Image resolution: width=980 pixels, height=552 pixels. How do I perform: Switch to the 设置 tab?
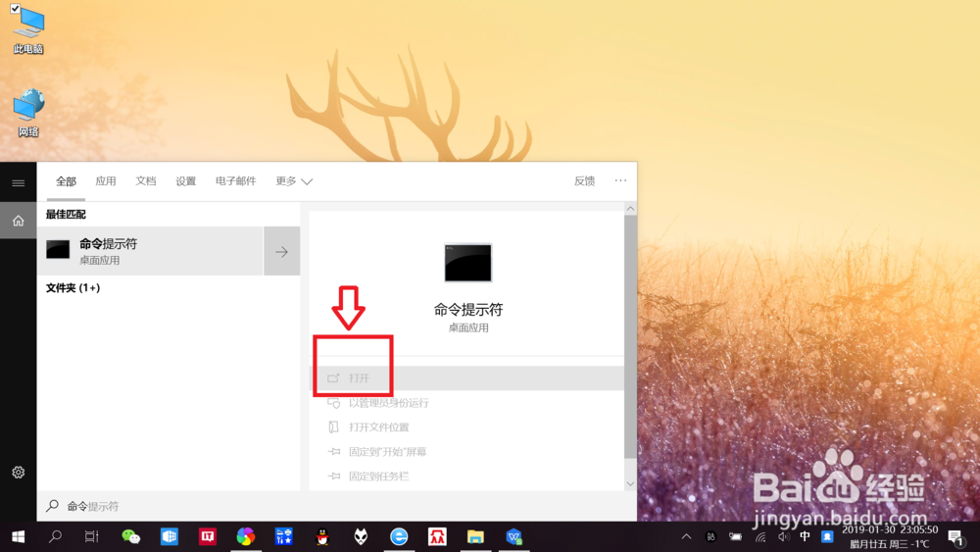(185, 181)
